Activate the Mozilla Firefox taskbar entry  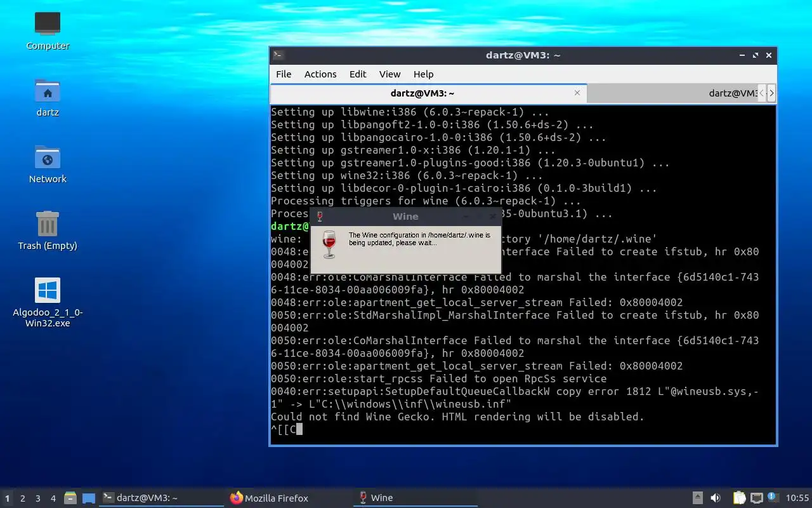pyautogui.click(x=289, y=498)
